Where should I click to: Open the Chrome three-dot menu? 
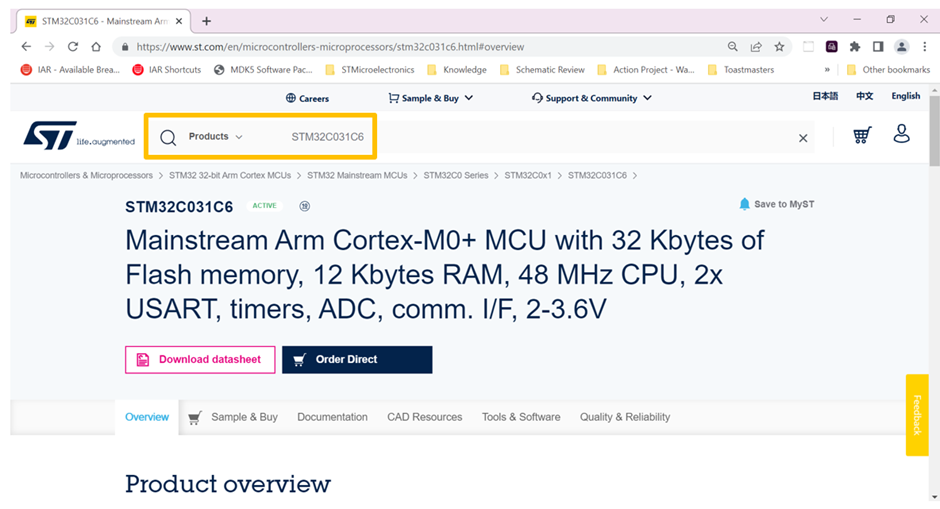tap(924, 47)
